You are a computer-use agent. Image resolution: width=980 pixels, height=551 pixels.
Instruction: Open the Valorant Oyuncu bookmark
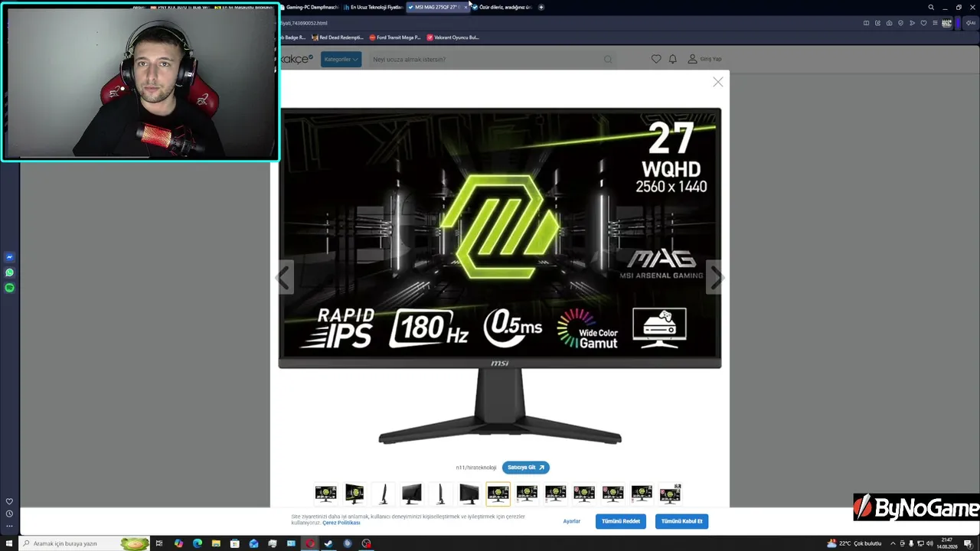coord(453,37)
